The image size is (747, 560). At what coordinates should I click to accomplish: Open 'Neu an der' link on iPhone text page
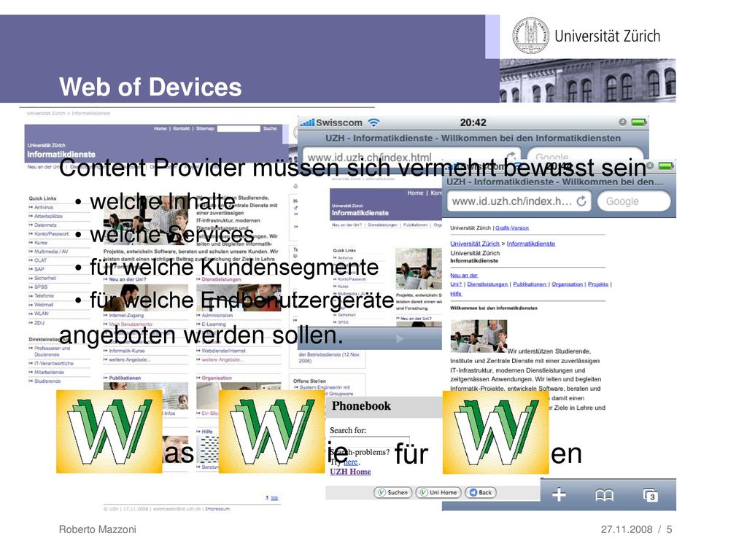point(463,275)
